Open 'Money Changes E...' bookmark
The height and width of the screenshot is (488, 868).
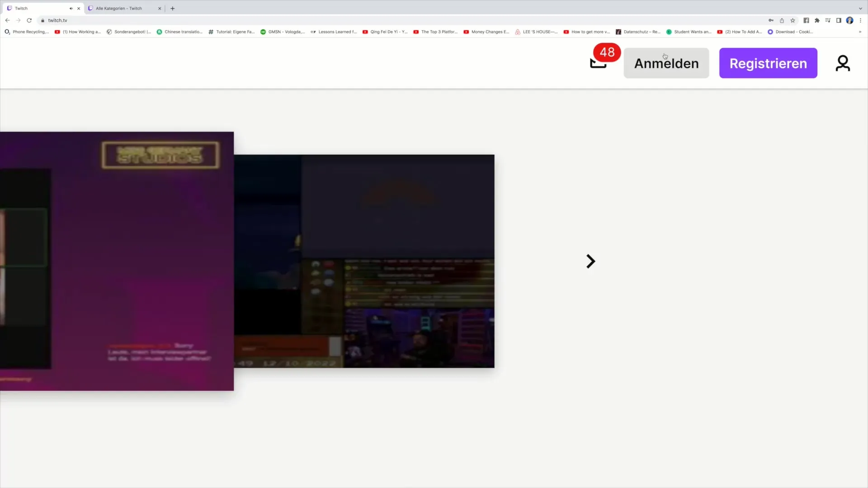click(x=486, y=32)
